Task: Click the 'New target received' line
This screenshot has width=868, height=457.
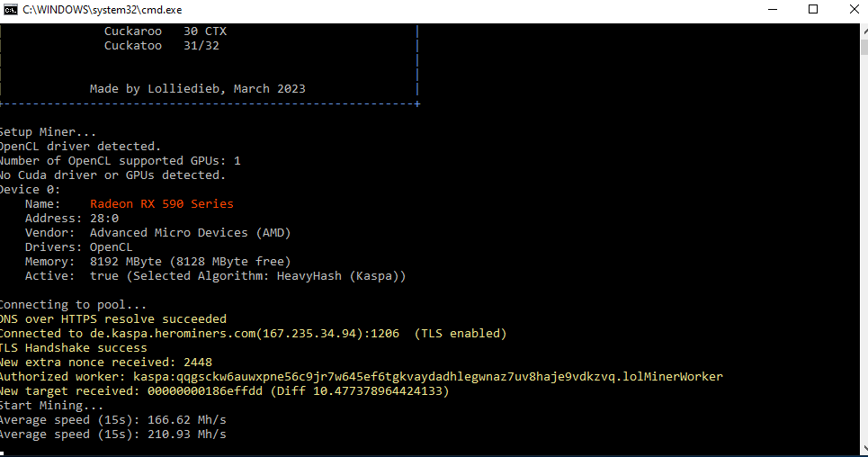Action: pyautogui.click(x=224, y=391)
